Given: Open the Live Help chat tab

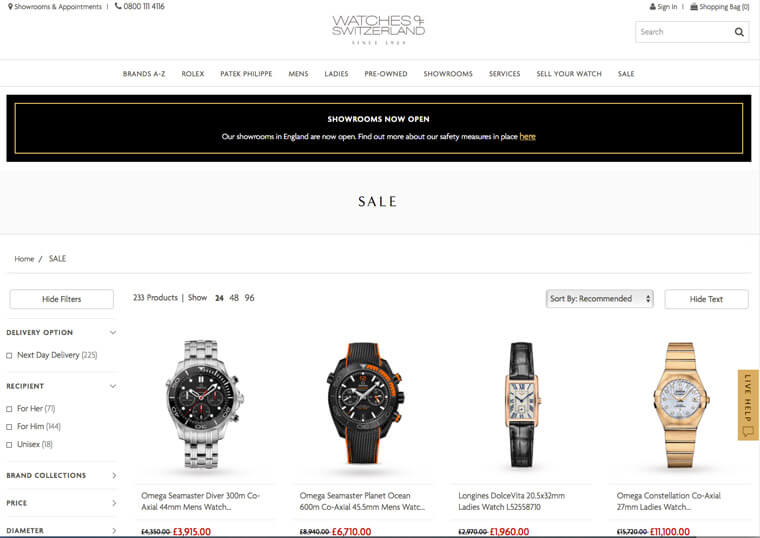Looking at the screenshot, I should [748, 405].
